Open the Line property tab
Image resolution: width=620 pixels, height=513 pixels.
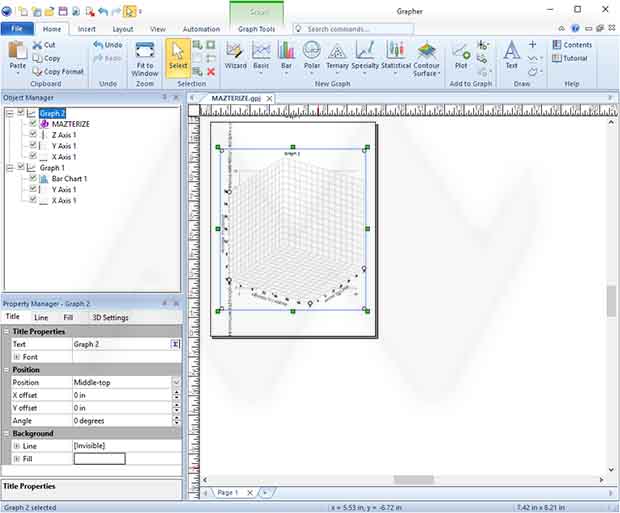coord(41,317)
